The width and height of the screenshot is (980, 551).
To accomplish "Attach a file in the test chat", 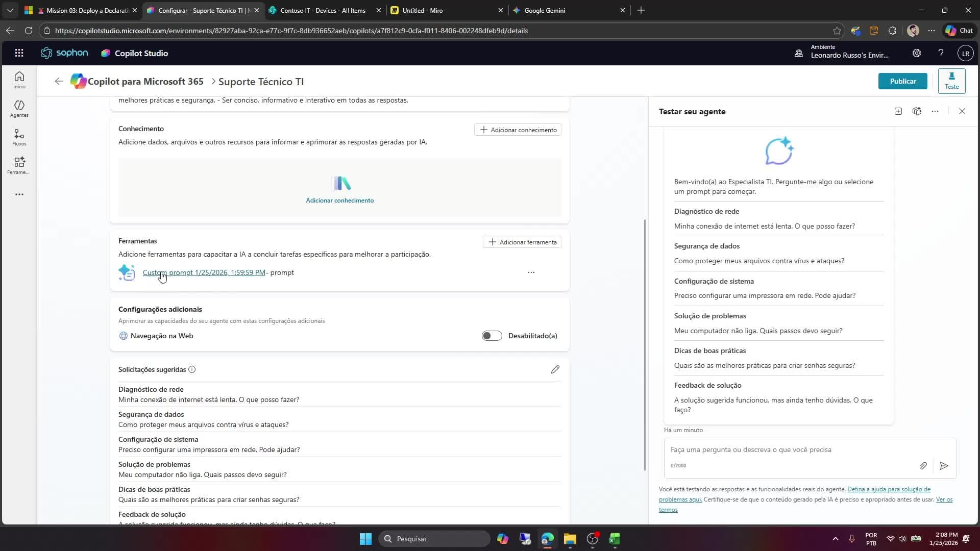I will click(x=923, y=465).
